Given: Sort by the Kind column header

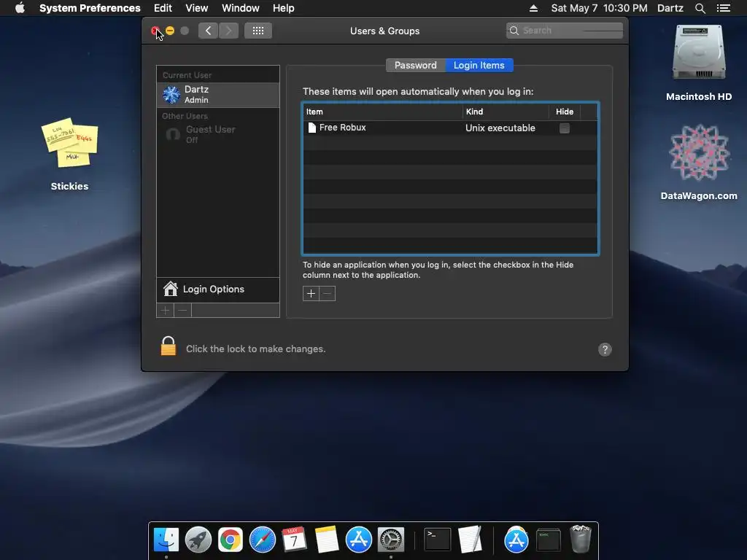Looking at the screenshot, I should tap(506, 112).
